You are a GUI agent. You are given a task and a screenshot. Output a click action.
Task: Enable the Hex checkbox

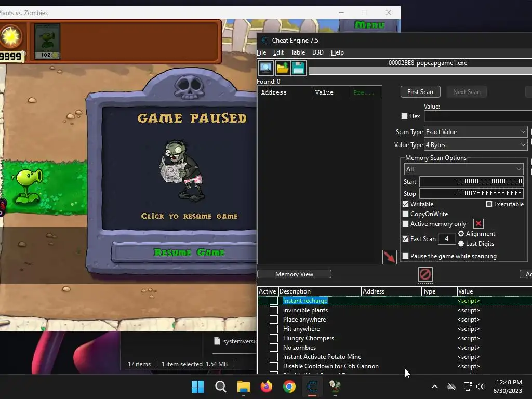coord(404,116)
